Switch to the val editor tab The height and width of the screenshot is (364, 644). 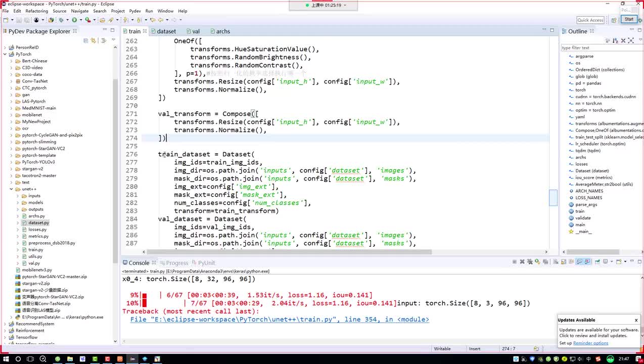pyautogui.click(x=196, y=31)
